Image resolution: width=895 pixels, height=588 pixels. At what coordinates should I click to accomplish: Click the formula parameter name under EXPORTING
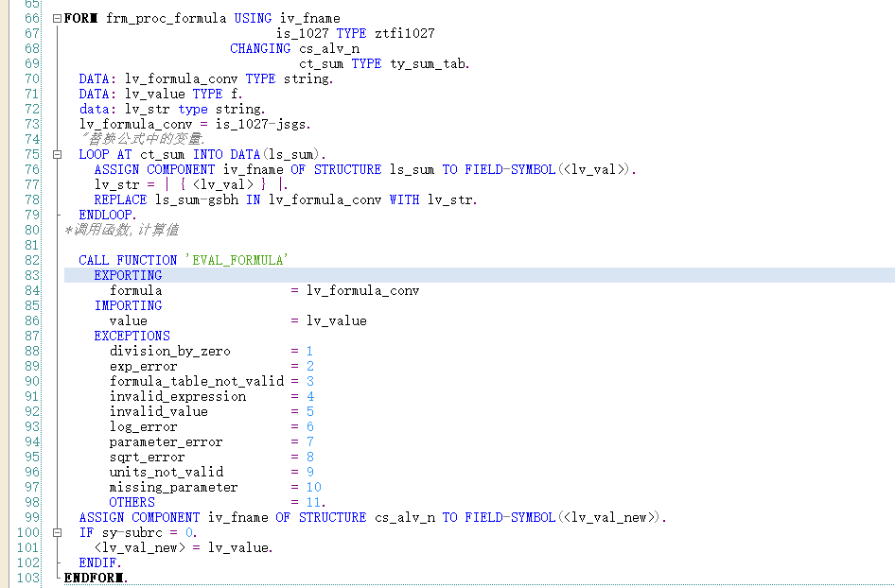coord(135,291)
